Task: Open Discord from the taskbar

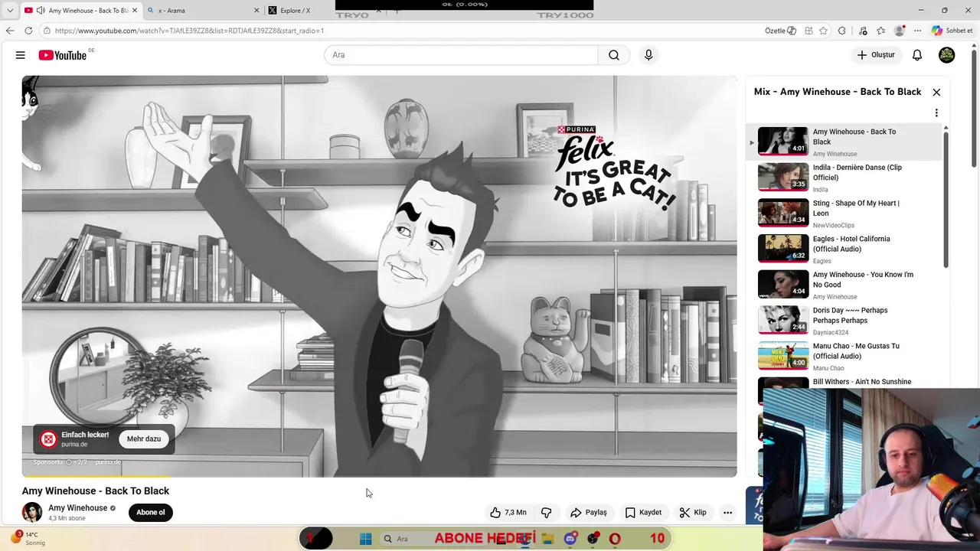Action: tap(570, 539)
